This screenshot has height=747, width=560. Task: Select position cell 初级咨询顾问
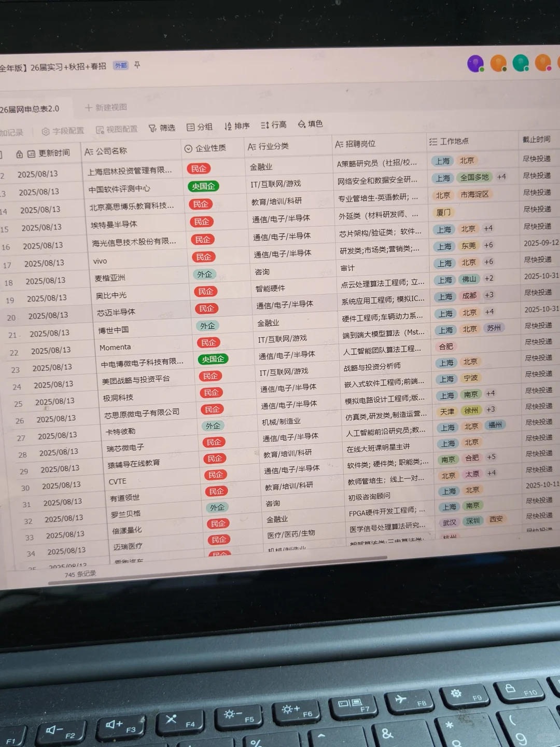pos(369,496)
